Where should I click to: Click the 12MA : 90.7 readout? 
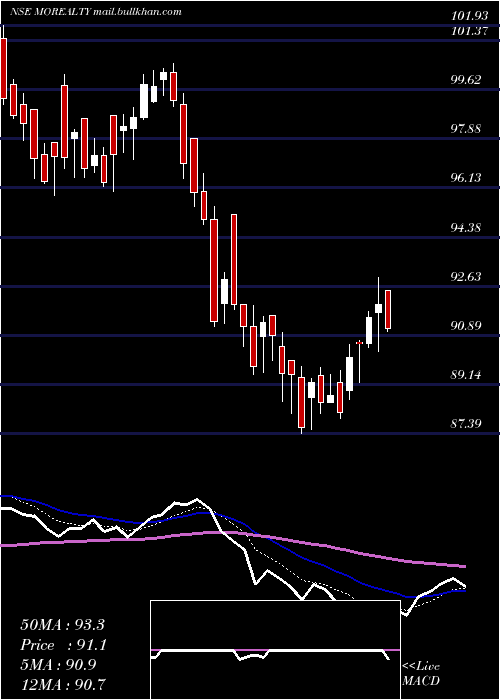(62, 684)
